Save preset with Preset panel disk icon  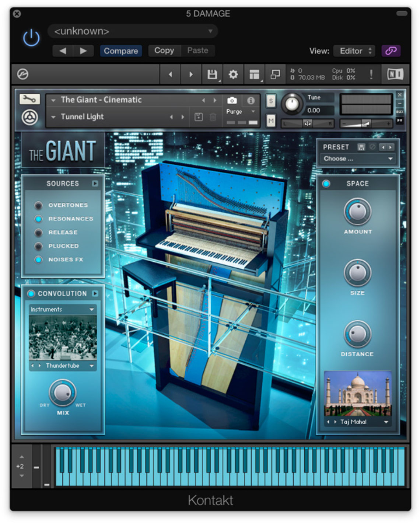tap(361, 147)
